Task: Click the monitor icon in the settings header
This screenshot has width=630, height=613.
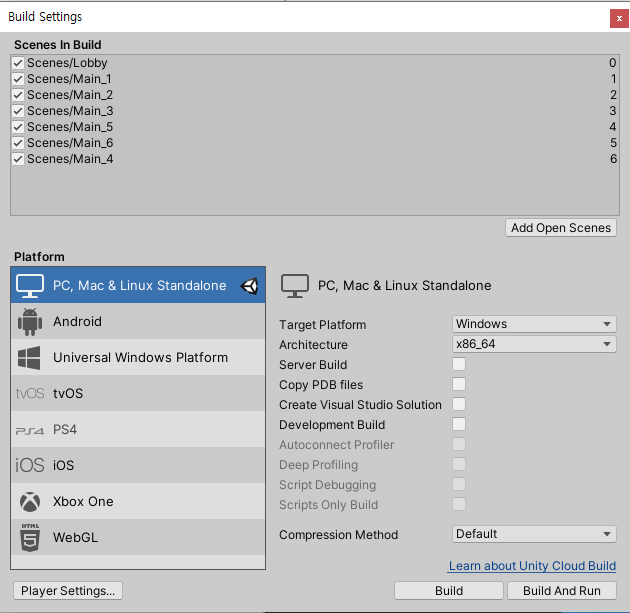Action: click(x=295, y=286)
